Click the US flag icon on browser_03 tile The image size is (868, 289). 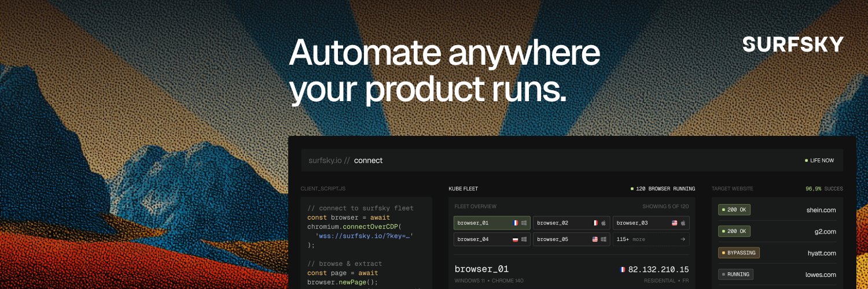click(675, 223)
